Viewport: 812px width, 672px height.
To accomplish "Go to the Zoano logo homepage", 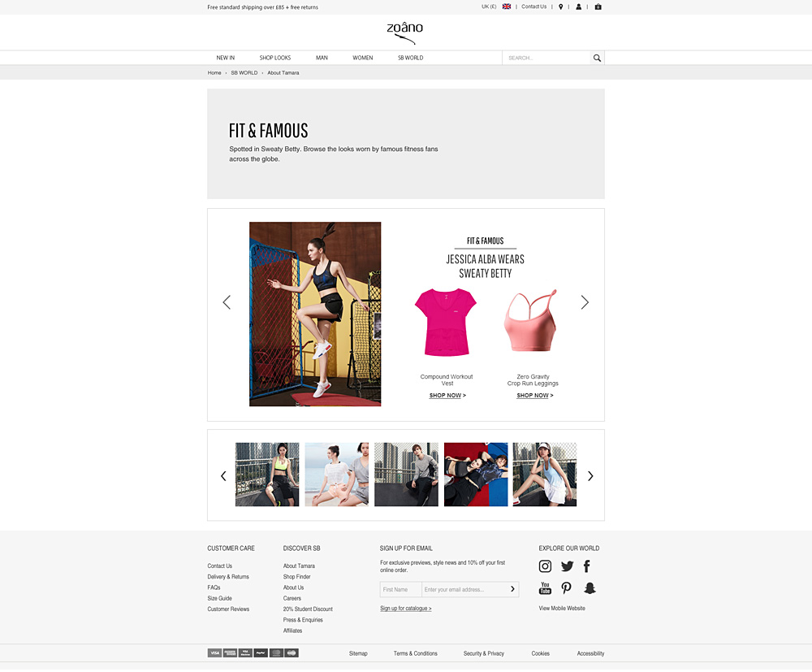I will (x=405, y=33).
